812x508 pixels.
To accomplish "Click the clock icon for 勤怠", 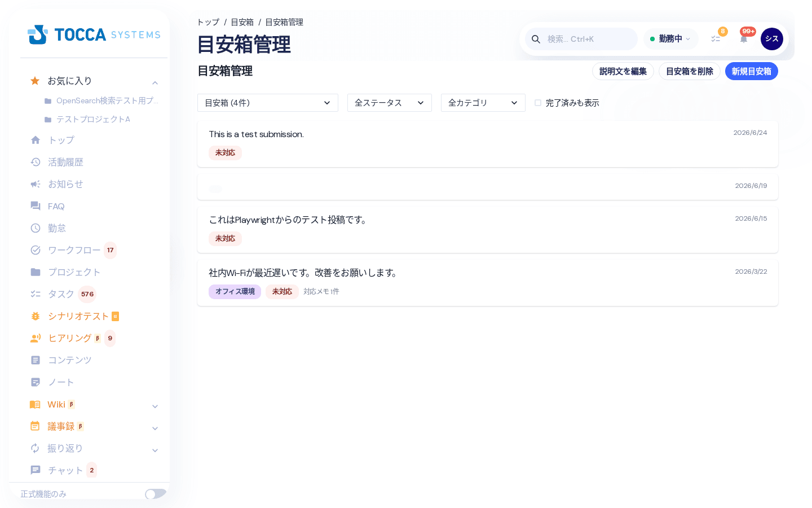I will [36, 228].
